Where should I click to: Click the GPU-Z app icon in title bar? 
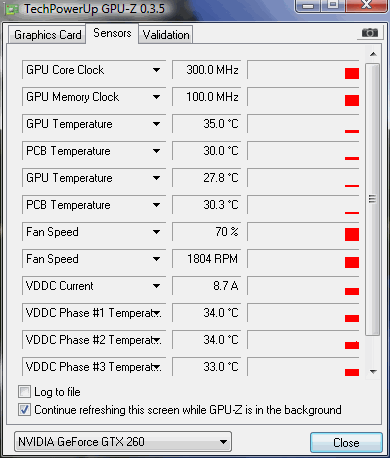coord(12,9)
